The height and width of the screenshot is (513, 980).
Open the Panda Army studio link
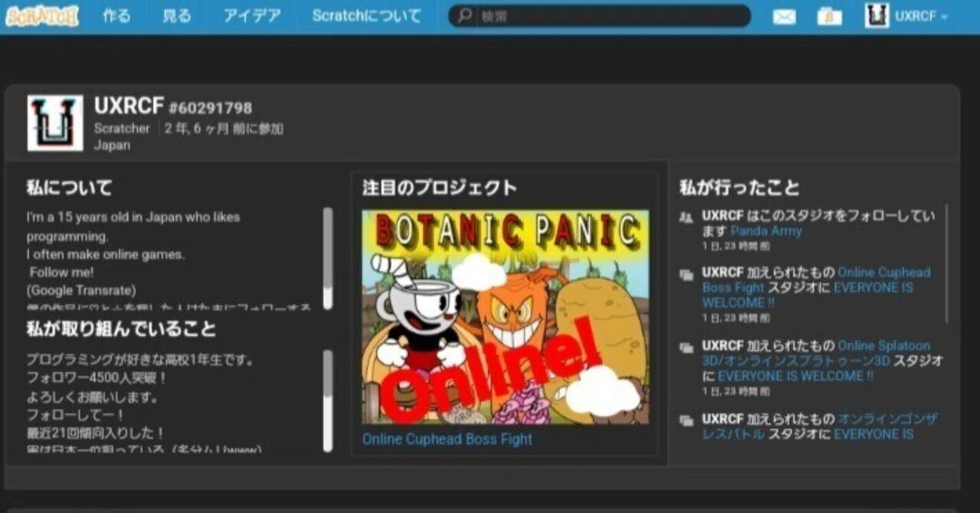pyautogui.click(x=766, y=230)
